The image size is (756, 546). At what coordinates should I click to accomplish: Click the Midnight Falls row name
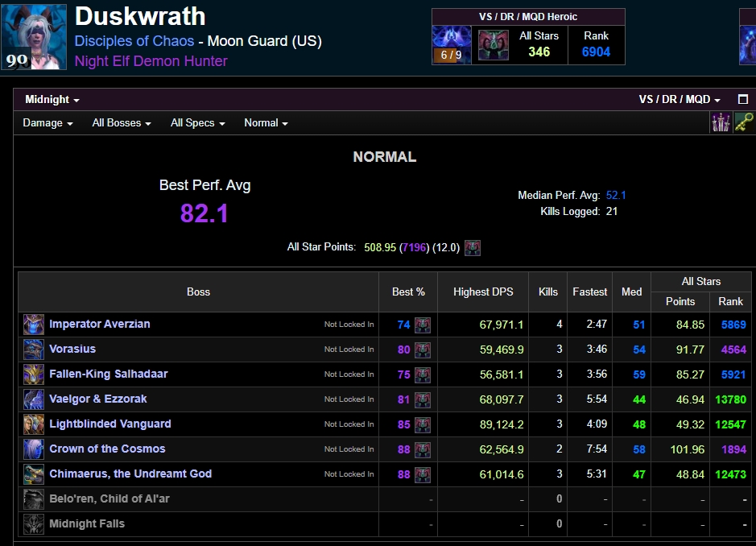(87, 523)
